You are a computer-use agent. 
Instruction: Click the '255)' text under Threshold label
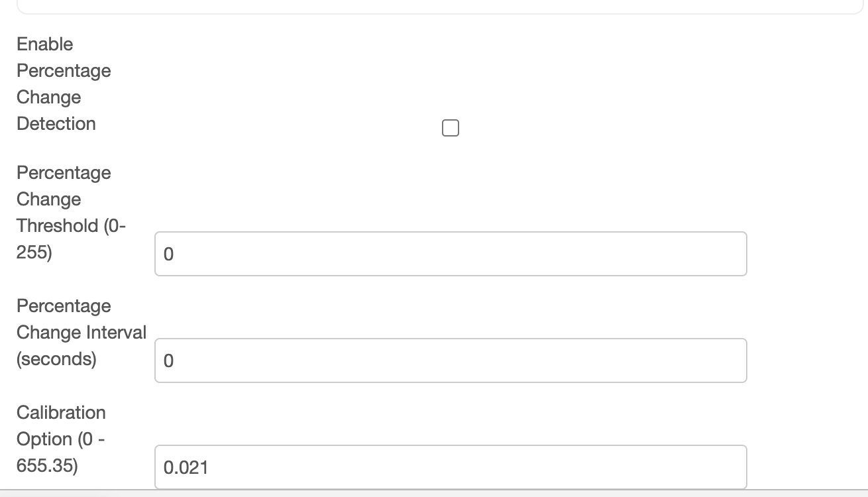[x=34, y=252]
